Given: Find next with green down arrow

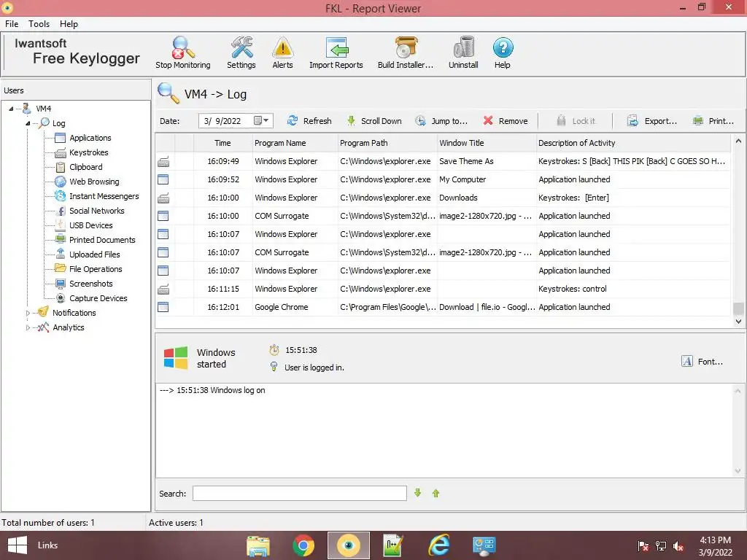Looking at the screenshot, I should pos(418,494).
